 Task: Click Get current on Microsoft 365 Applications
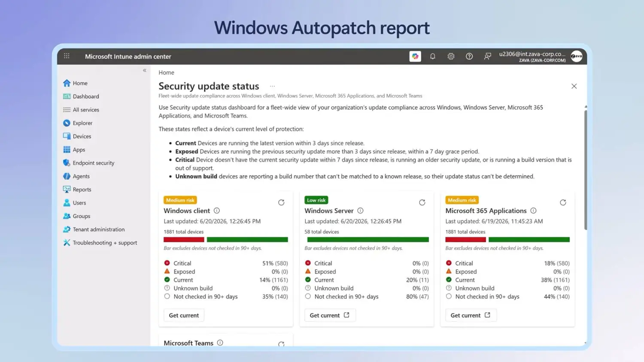pos(471,315)
